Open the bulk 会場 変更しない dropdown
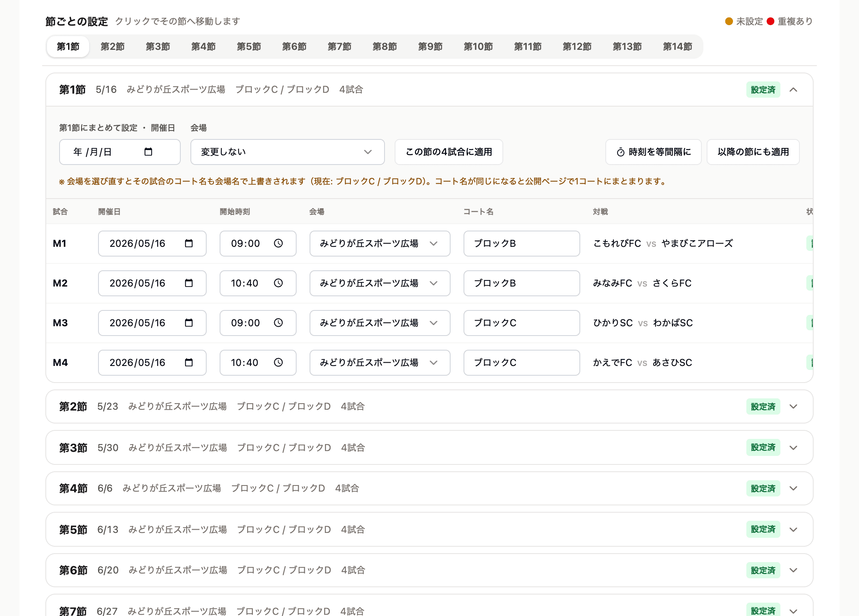 (x=287, y=152)
